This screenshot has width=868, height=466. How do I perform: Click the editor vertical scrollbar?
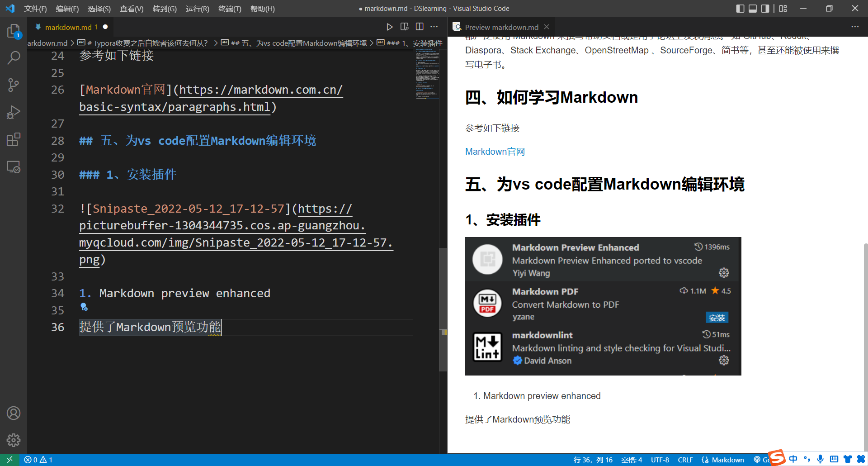(443, 309)
